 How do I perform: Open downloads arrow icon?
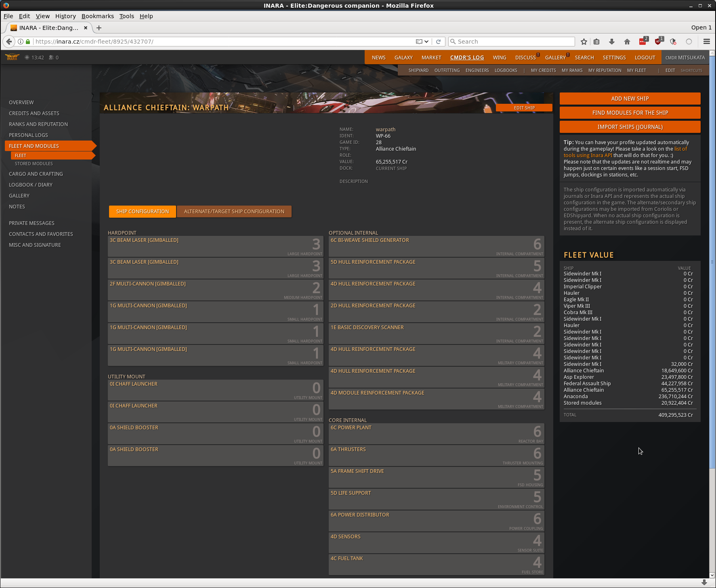(x=612, y=42)
